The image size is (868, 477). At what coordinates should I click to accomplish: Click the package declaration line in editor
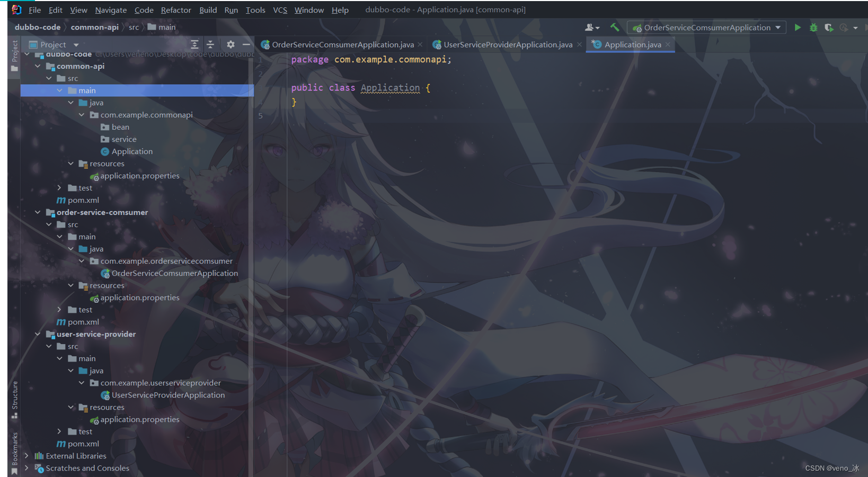point(371,59)
